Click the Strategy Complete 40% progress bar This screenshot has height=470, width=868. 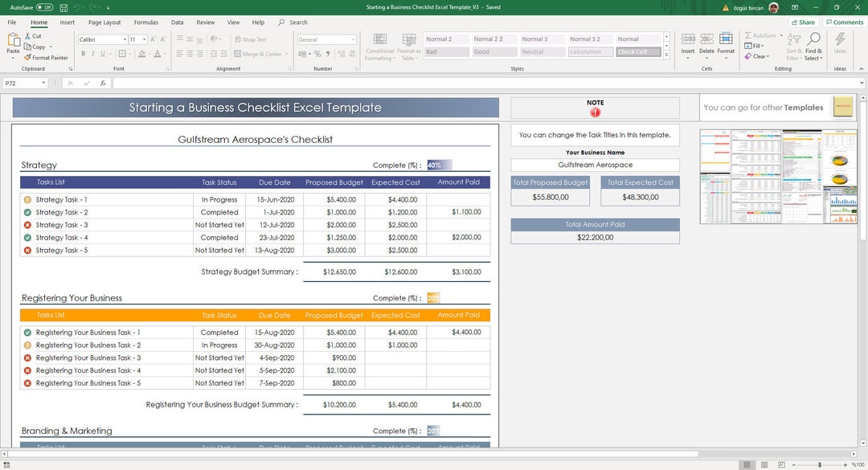[x=440, y=165]
